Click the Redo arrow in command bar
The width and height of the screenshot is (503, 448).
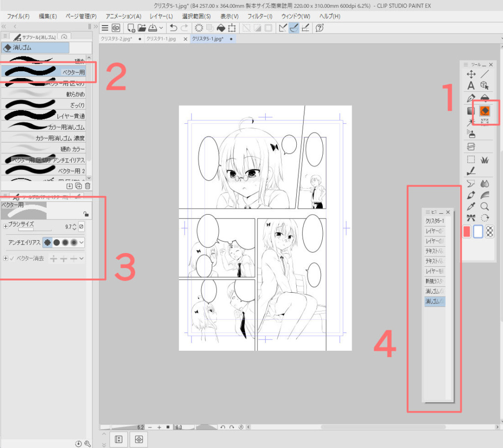pyautogui.click(x=185, y=28)
